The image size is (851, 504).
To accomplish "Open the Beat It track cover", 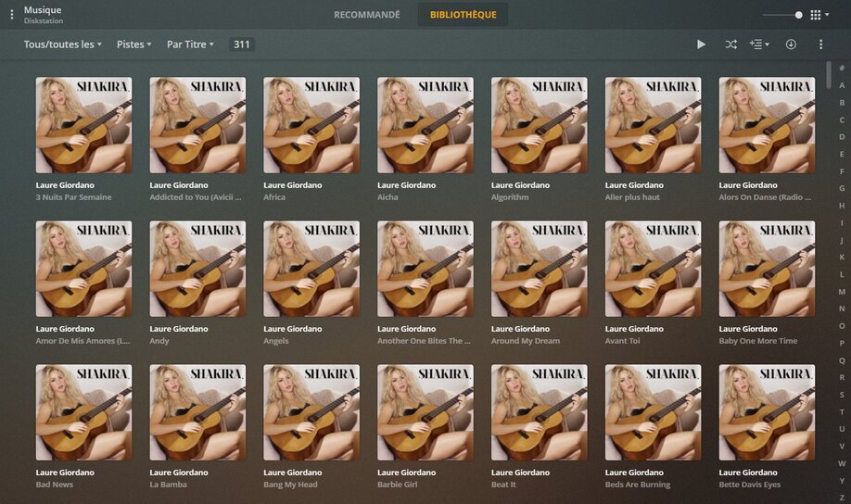I will coord(540,412).
